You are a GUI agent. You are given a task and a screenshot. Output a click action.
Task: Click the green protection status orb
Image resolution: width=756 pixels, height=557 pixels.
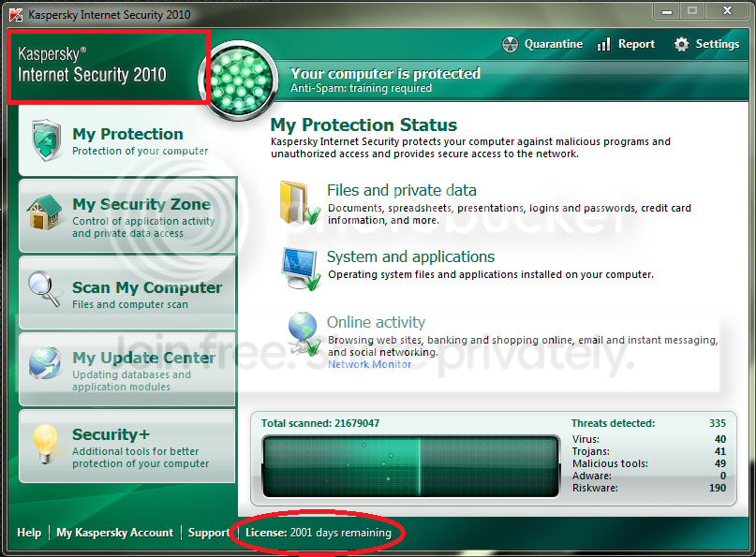click(238, 81)
